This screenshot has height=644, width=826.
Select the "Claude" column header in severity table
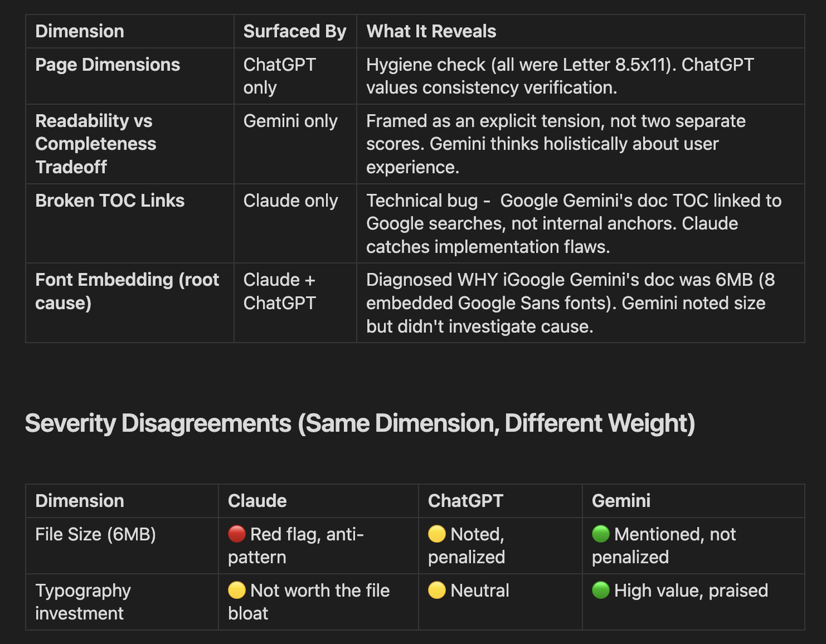tap(257, 500)
